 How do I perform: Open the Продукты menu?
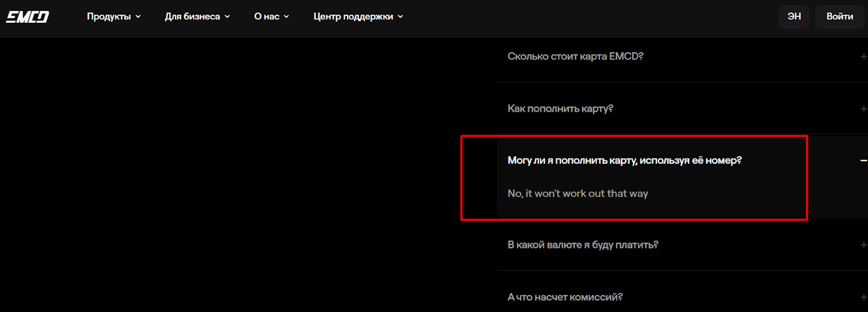pyautogui.click(x=108, y=17)
